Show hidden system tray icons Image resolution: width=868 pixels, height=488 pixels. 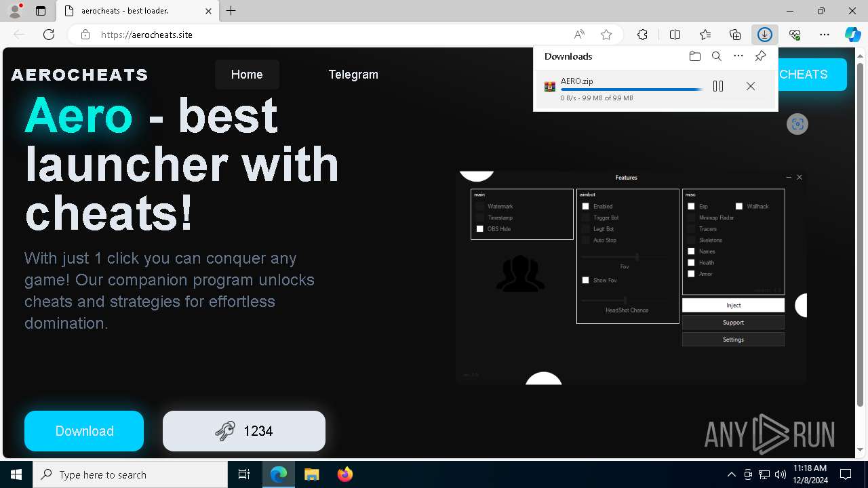pyautogui.click(x=731, y=474)
